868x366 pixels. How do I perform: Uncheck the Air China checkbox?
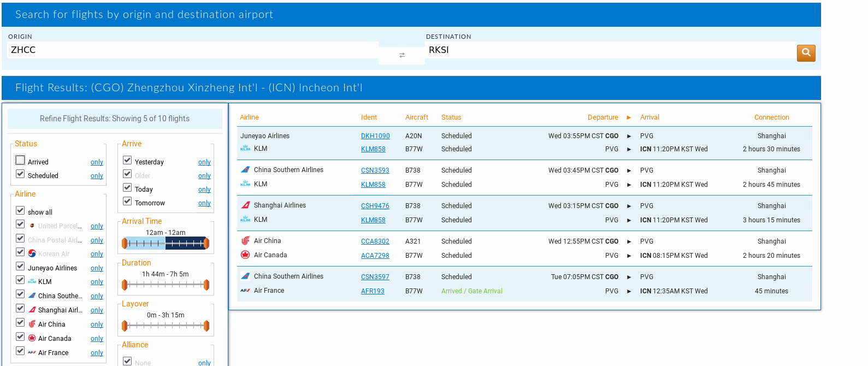pos(20,322)
